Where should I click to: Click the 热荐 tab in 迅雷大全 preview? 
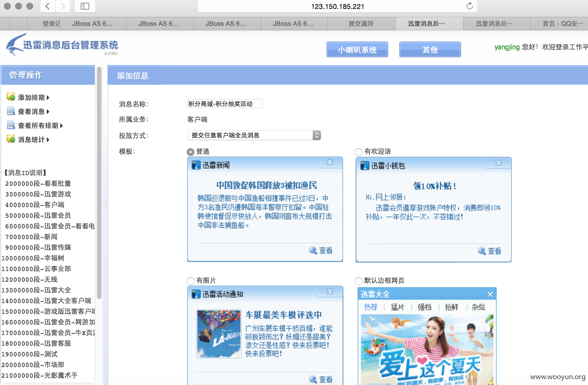tap(371, 307)
